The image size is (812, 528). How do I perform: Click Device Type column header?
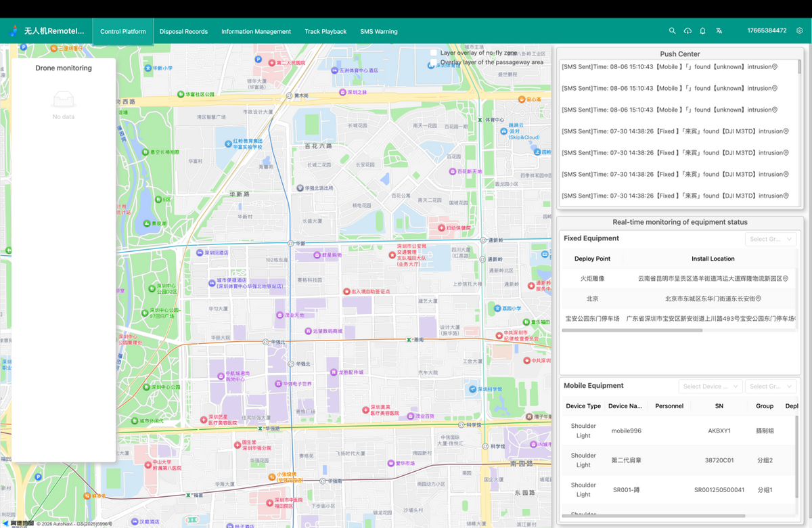pos(583,406)
